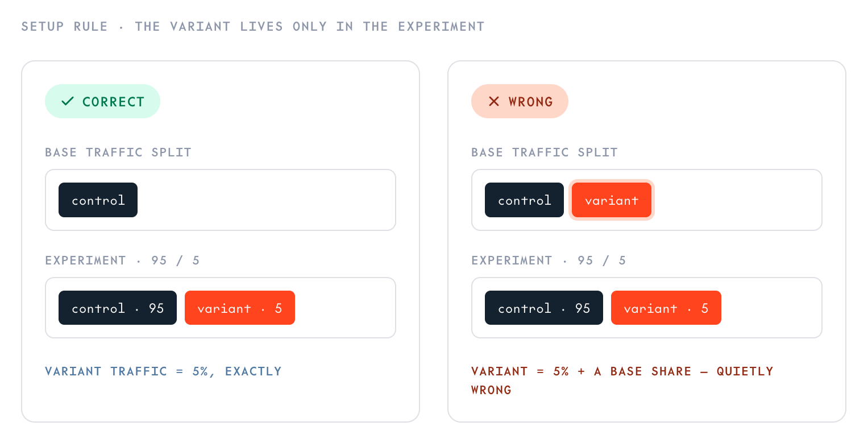Select 'control · 95' chip in correct panel
This screenshot has height=426, width=868.
(x=118, y=308)
